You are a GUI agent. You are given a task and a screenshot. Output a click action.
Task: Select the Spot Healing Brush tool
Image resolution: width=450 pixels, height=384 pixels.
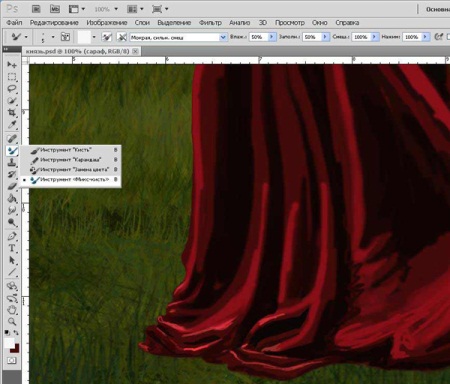click(12, 138)
